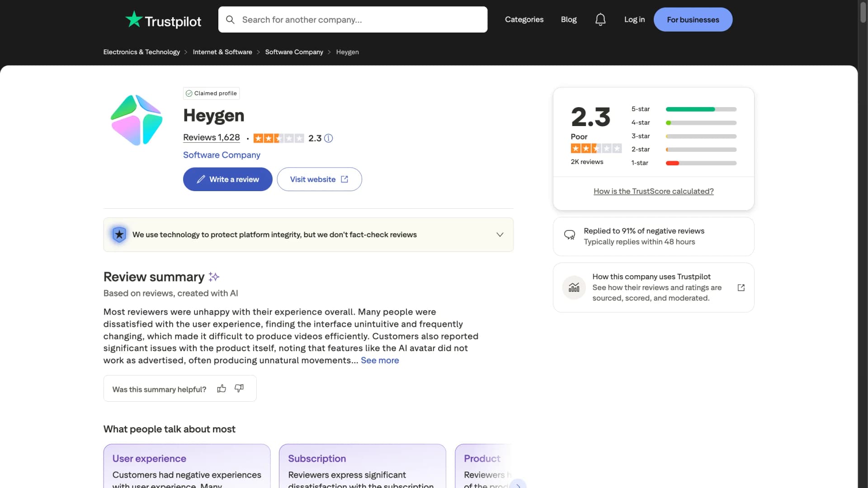This screenshot has width=868, height=488.
Task: Expand the summary with See more
Action: tap(379, 360)
